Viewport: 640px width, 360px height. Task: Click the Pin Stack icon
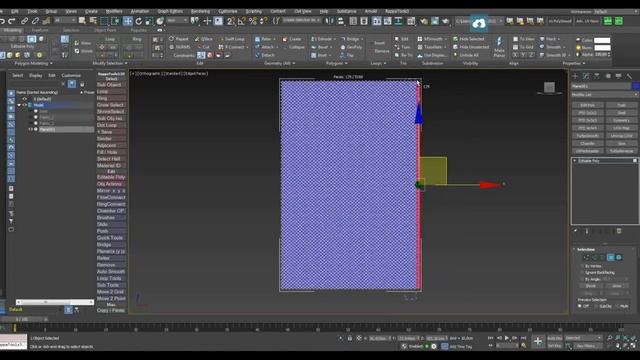(576, 231)
